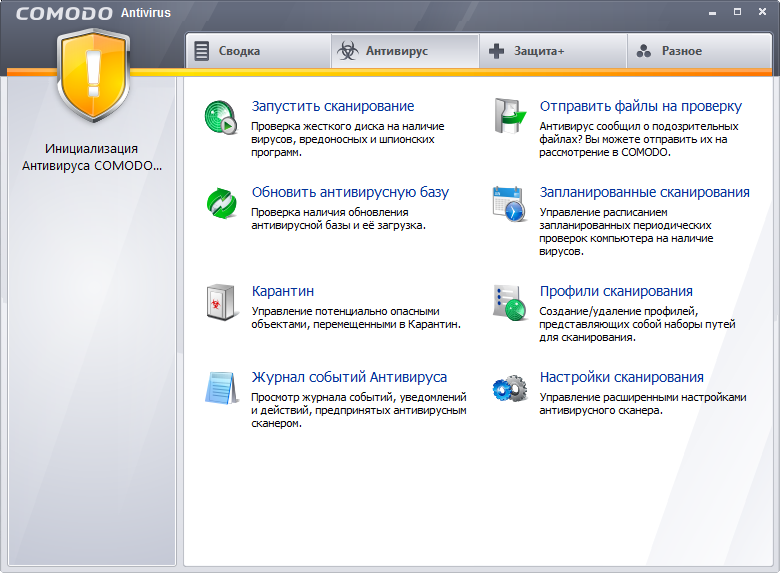The height and width of the screenshot is (573, 780).
Task: Click Отправить файлы на проверку link
Action: 641,106
